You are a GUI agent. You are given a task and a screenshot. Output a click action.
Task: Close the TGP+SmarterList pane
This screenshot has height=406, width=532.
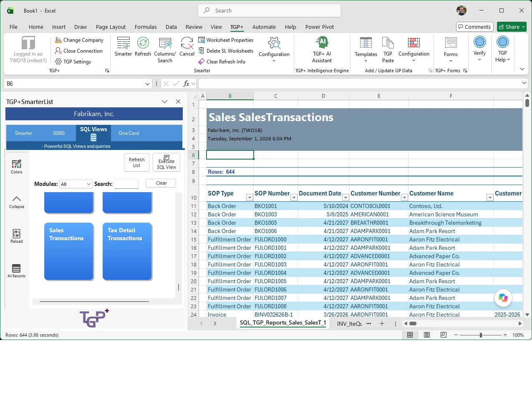[178, 101]
